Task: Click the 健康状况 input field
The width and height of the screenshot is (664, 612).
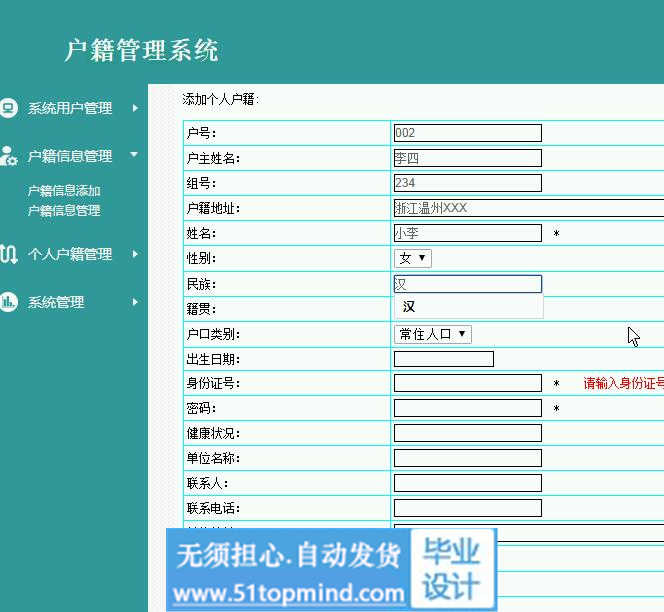Action: point(468,433)
